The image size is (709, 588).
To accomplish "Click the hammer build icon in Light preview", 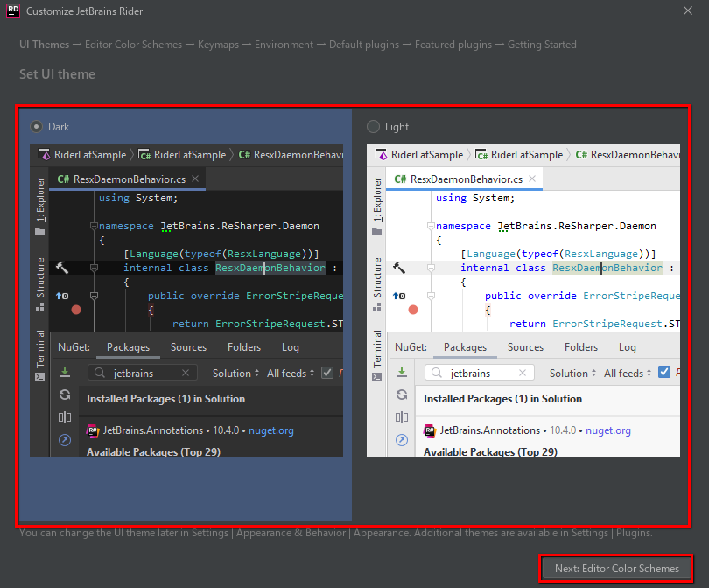I will pos(399,268).
